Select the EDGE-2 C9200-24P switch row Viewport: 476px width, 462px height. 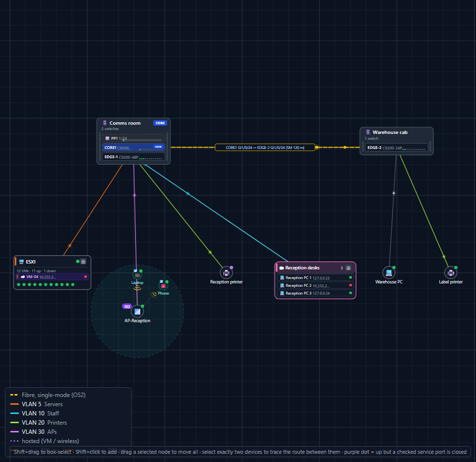click(396, 148)
